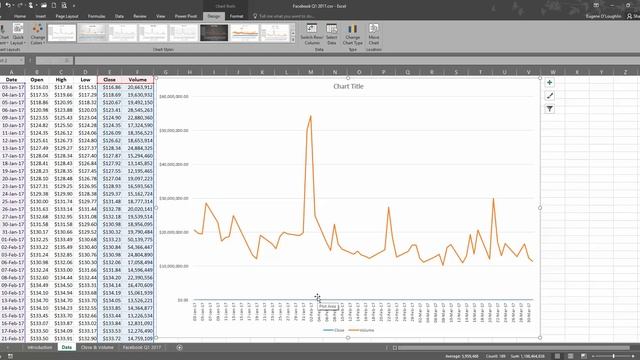Click the Chart Styles gallery up arrow
This screenshot has width=640, height=360.
point(293,26)
